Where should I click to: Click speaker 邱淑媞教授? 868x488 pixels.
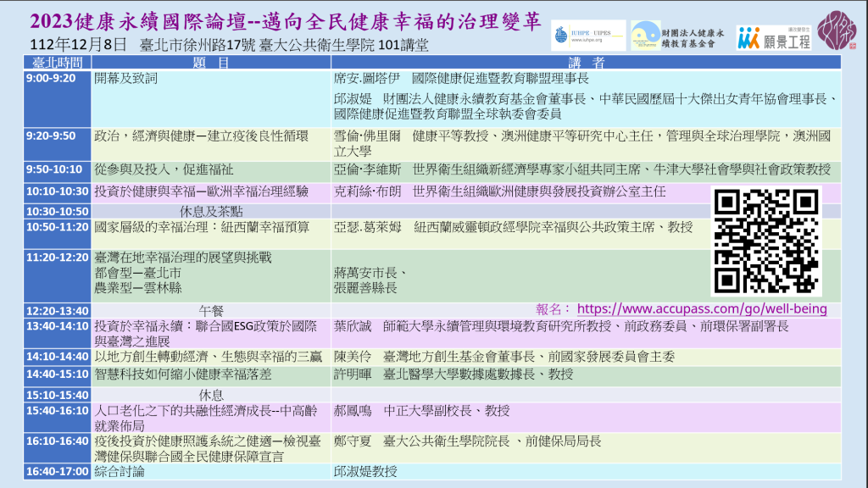coord(365,471)
